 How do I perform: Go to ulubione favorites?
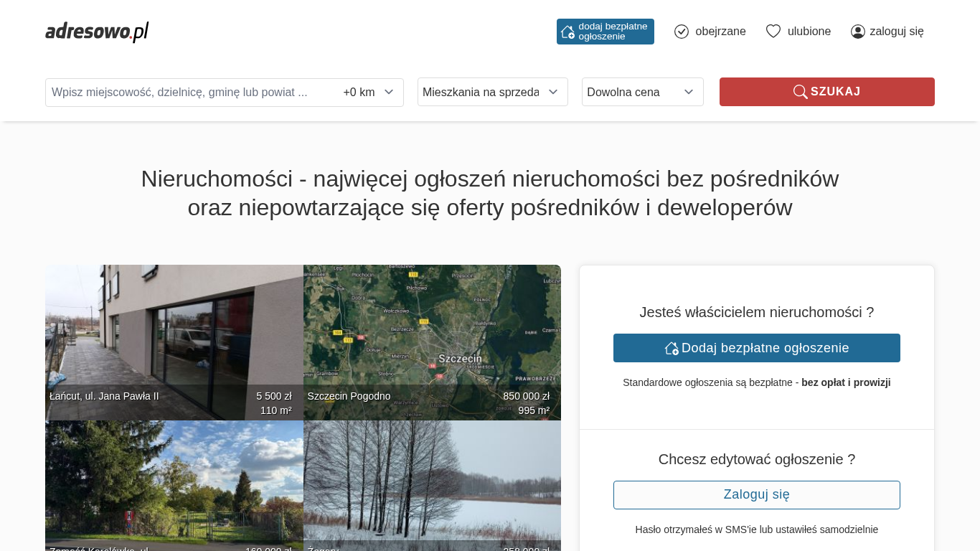pyautogui.click(x=809, y=32)
